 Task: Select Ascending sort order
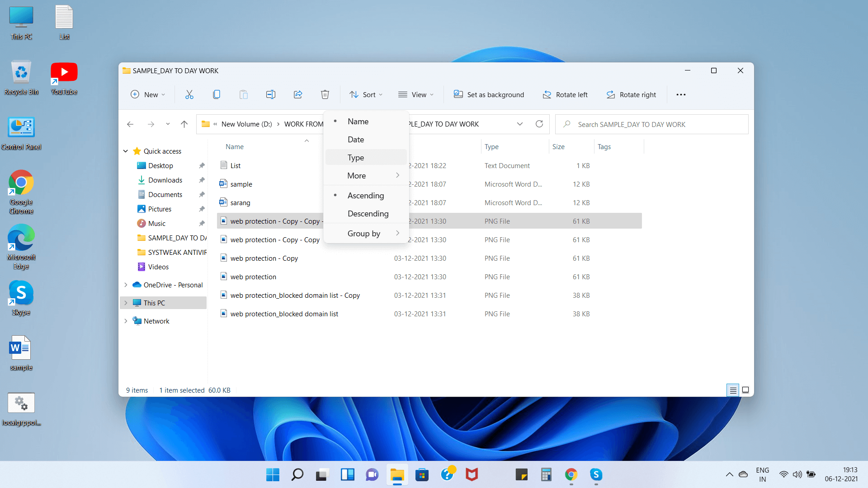[366, 195]
